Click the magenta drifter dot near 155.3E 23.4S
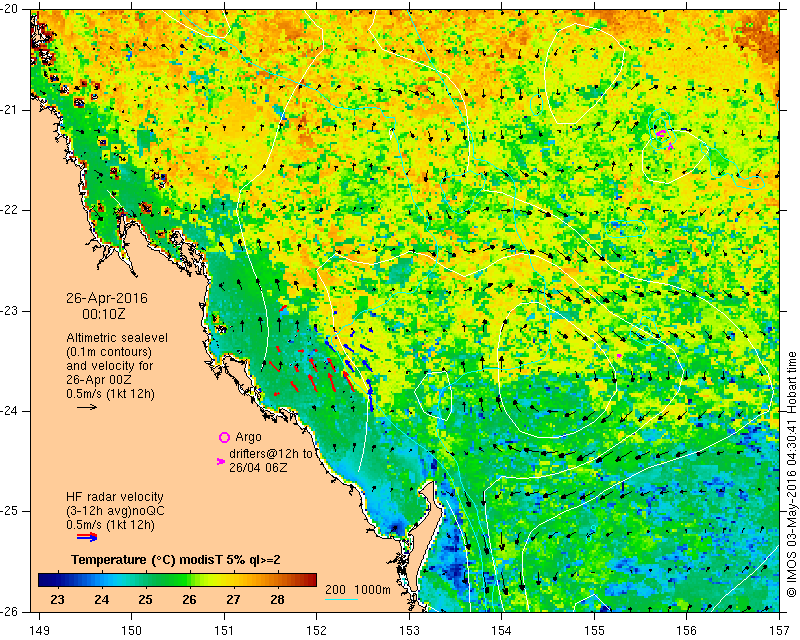Image resolution: width=800 pixels, height=640 pixels. click(619, 355)
